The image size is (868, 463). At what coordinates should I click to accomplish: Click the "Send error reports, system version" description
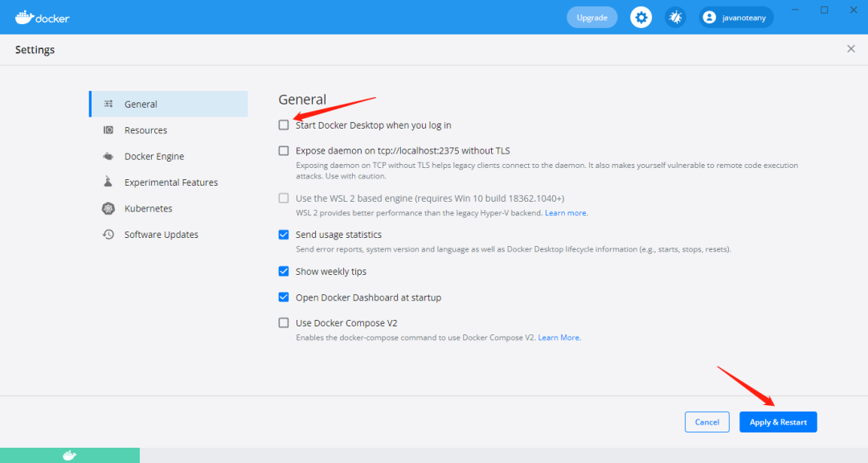point(513,249)
